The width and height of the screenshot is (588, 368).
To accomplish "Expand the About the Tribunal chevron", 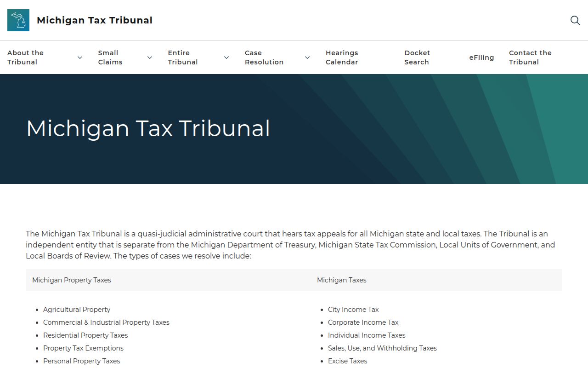I will point(80,57).
